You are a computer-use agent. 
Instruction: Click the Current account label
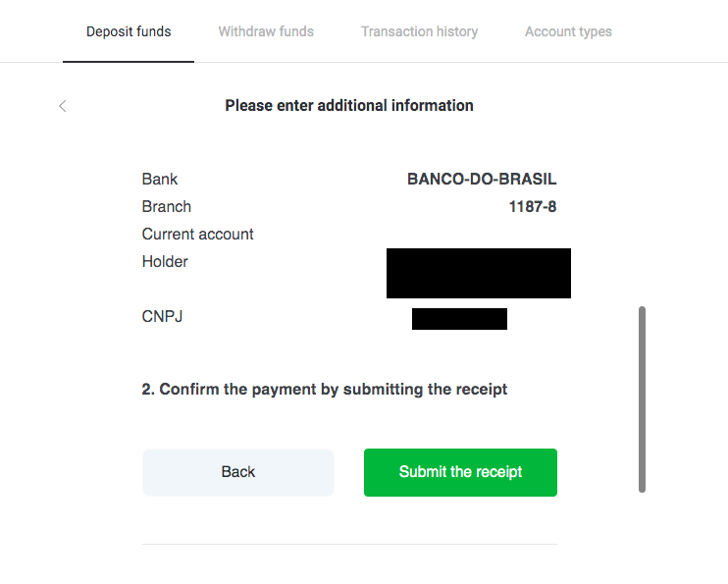(x=198, y=235)
